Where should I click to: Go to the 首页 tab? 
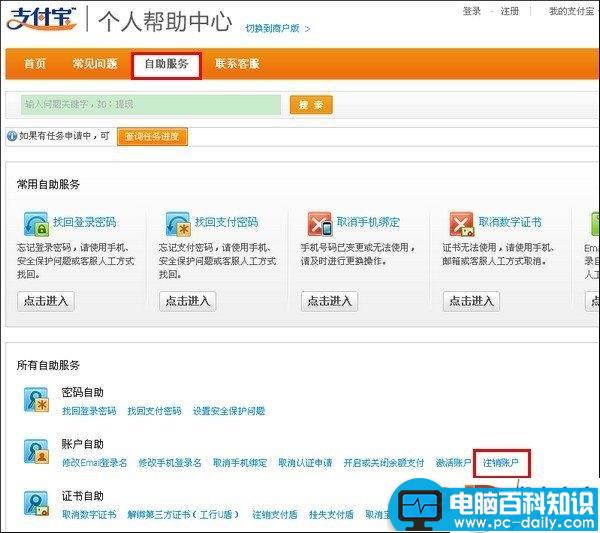tap(35, 64)
